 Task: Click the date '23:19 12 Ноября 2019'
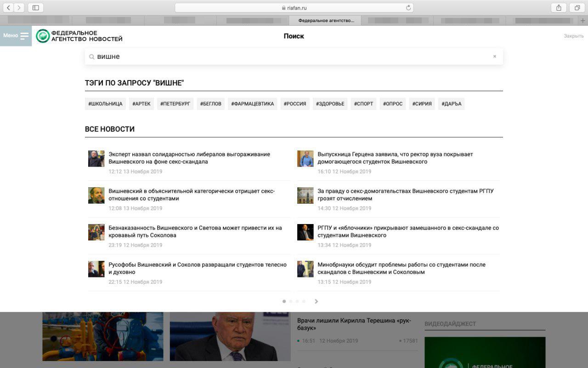[x=136, y=245]
